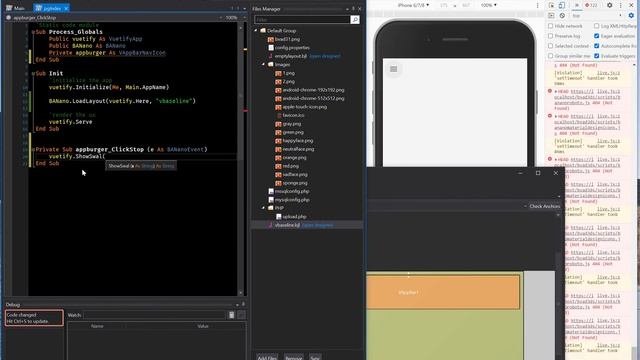Click the pin icon of Files Manager panel

click(353, 9)
